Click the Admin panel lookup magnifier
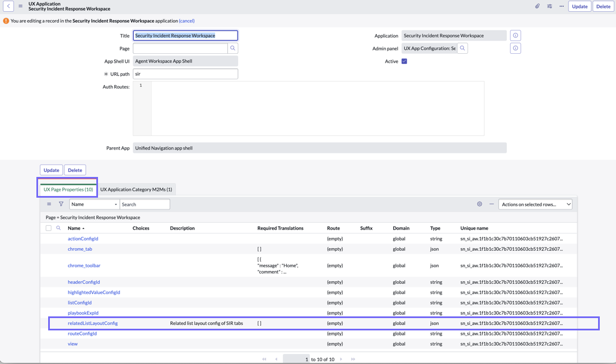This screenshot has height=364, width=616. click(463, 48)
